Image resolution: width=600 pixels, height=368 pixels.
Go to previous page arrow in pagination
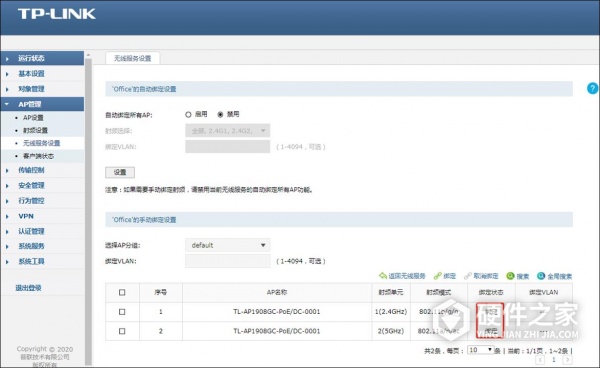point(540,360)
